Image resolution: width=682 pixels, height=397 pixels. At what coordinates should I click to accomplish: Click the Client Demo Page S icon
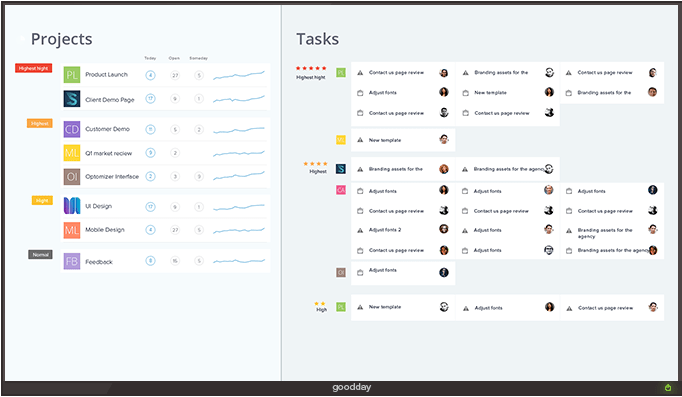pyautogui.click(x=72, y=99)
